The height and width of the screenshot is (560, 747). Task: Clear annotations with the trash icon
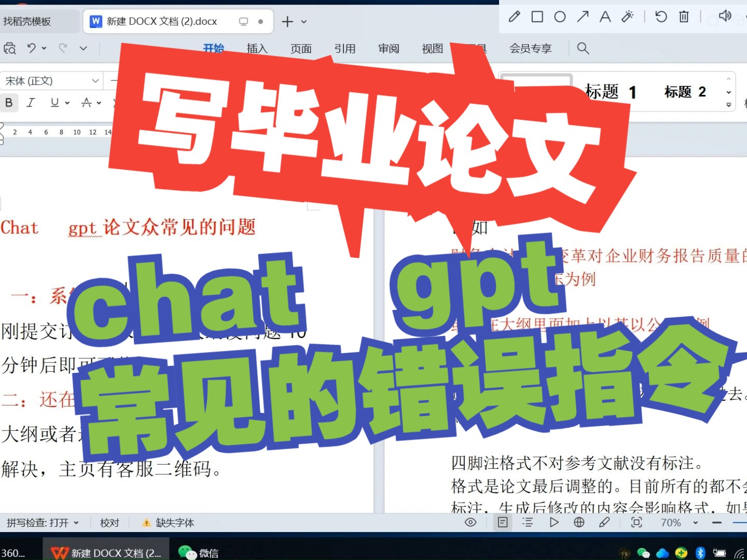pyautogui.click(x=684, y=17)
